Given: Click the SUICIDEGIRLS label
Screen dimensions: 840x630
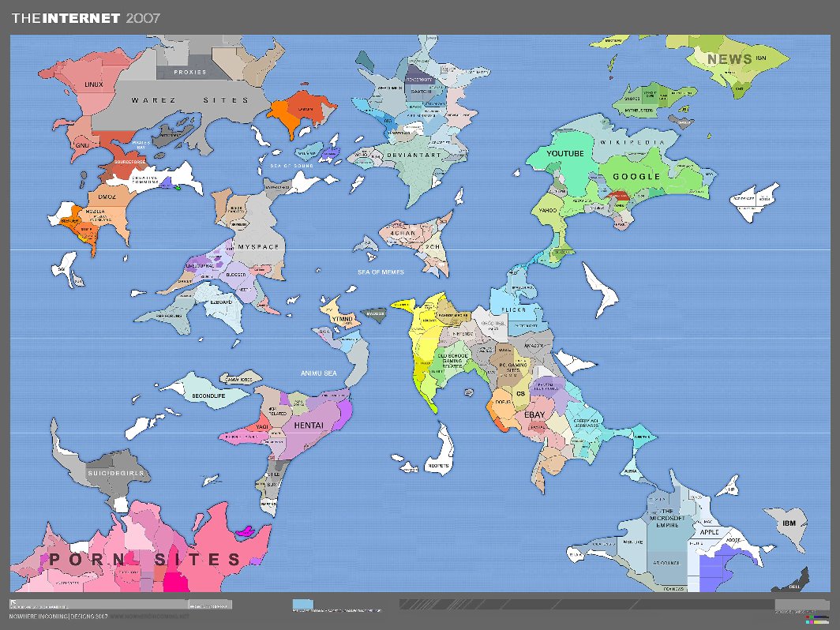Looking at the screenshot, I should (116, 474).
